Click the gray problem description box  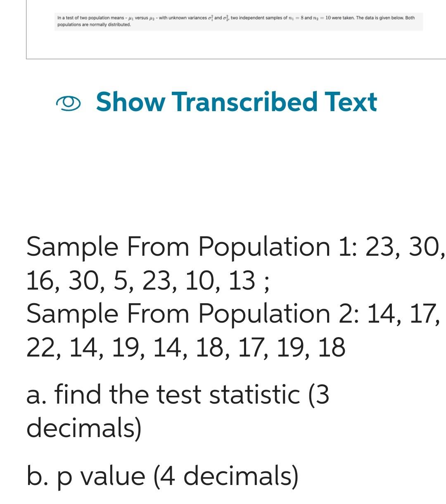point(240,21)
